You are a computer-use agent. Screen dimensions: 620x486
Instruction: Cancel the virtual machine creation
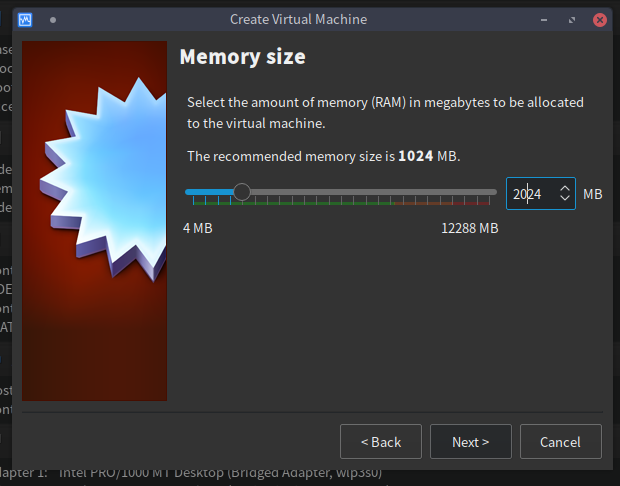pos(560,441)
